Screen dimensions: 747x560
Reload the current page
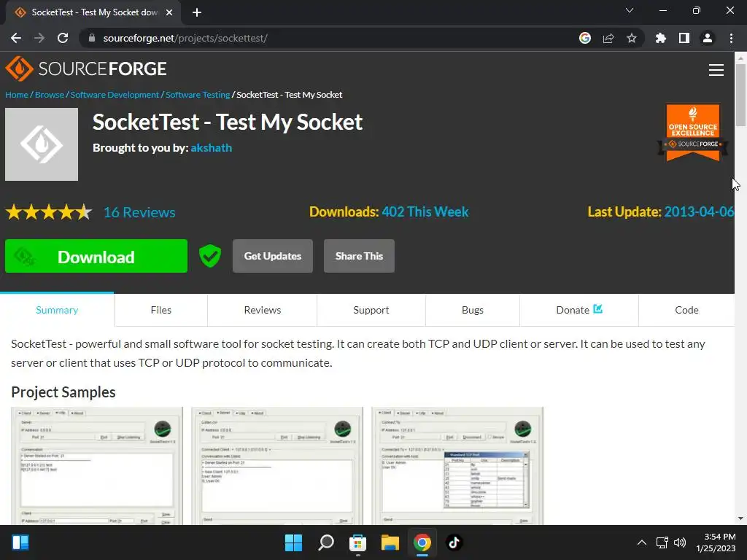(x=63, y=38)
